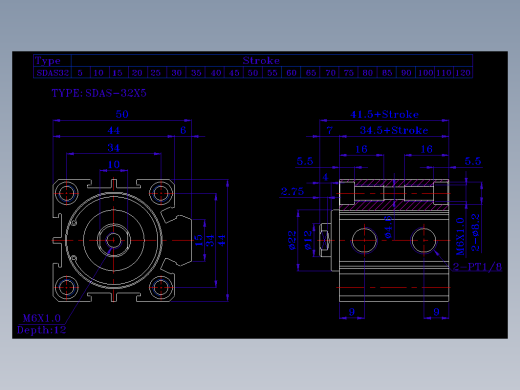The image size is (520, 390).
Task: Select stroke value 5 in the table
Action: (80, 73)
